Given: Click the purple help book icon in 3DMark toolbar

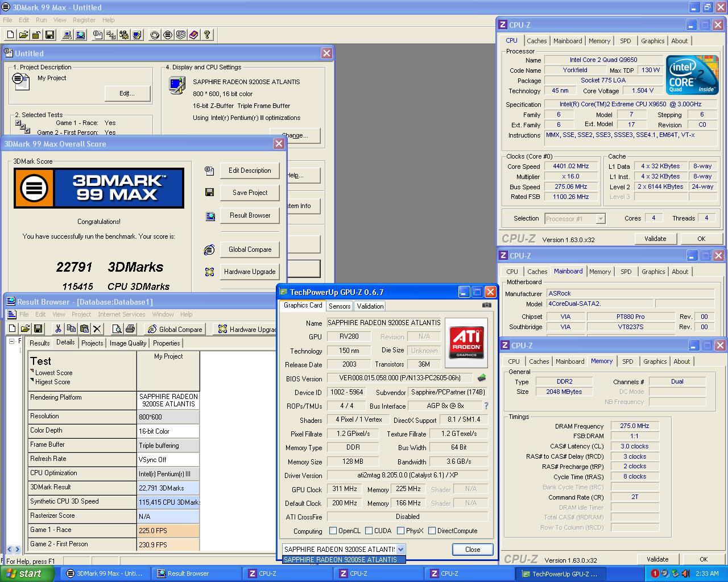Looking at the screenshot, I should pos(194,35).
